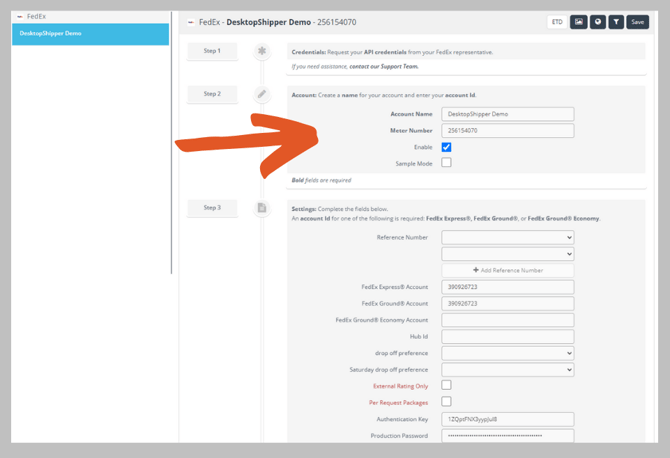Click the ETD button in the header
The width and height of the screenshot is (670, 458).
(x=557, y=22)
